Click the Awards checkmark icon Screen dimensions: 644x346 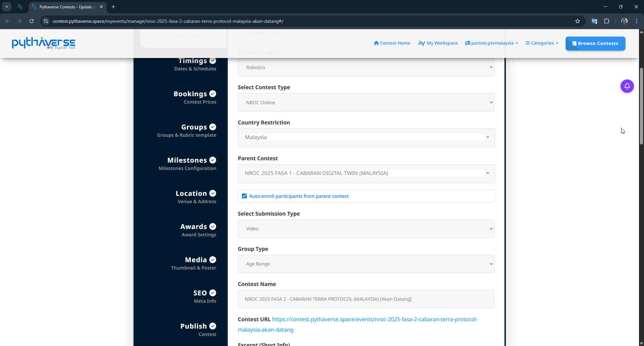tap(213, 226)
